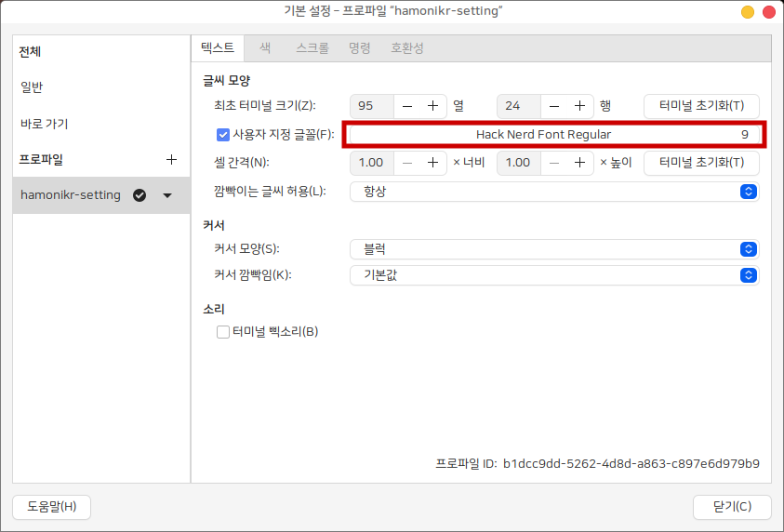This screenshot has height=532, width=784.
Task: Switch to the 색 tab
Action: [265, 47]
